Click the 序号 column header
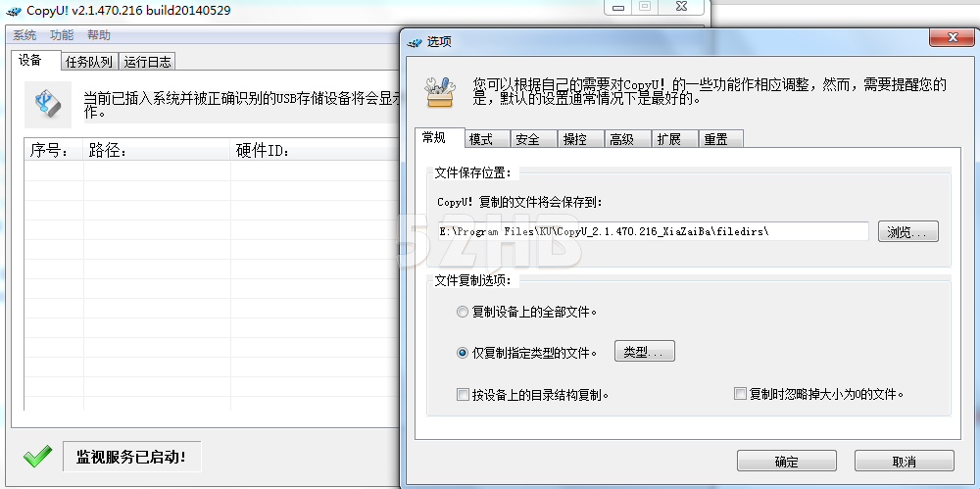Image resolution: width=980 pixels, height=489 pixels. (54, 151)
